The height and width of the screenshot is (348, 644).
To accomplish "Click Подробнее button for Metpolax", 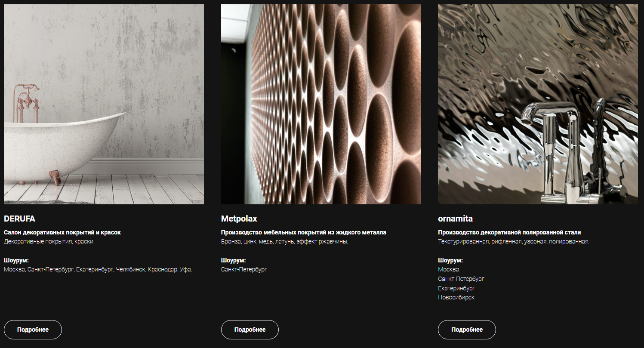I will tap(250, 330).
